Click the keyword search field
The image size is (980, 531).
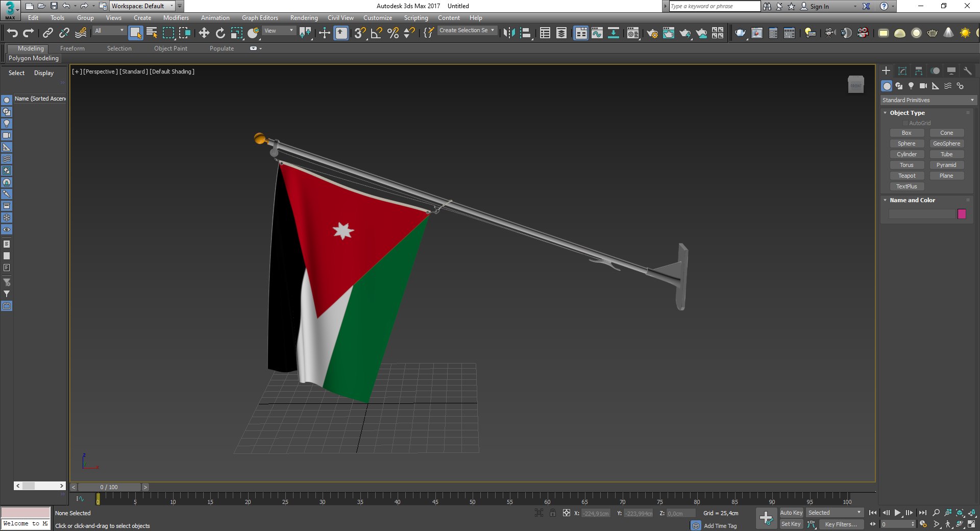(715, 6)
